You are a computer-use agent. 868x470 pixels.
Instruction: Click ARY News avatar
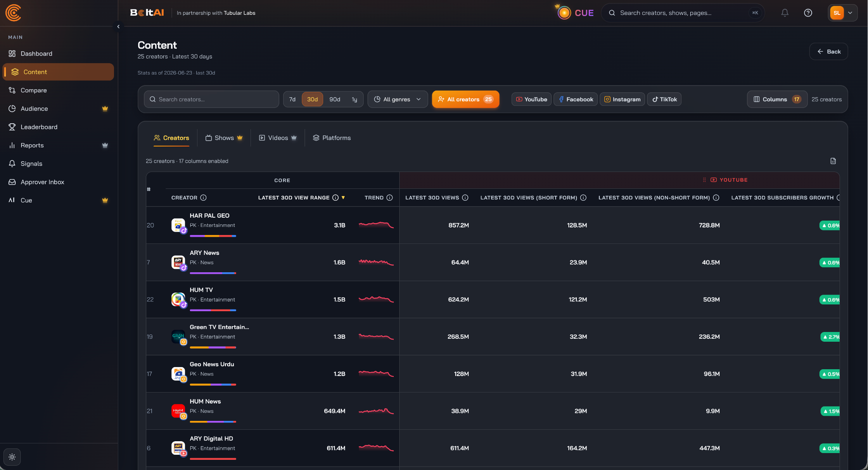pyautogui.click(x=178, y=263)
